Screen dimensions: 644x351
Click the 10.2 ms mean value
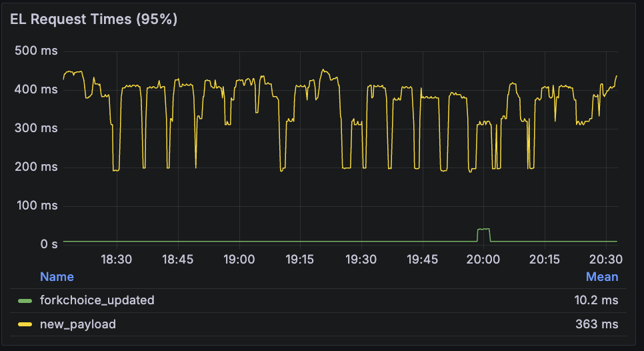pyautogui.click(x=596, y=300)
